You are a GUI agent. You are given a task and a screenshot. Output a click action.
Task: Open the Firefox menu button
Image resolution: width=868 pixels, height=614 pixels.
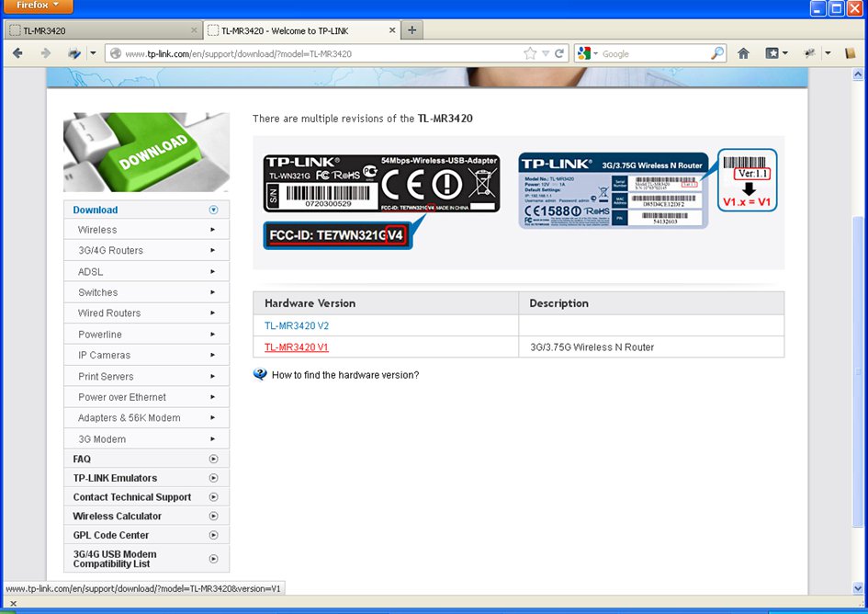point(37,6)
